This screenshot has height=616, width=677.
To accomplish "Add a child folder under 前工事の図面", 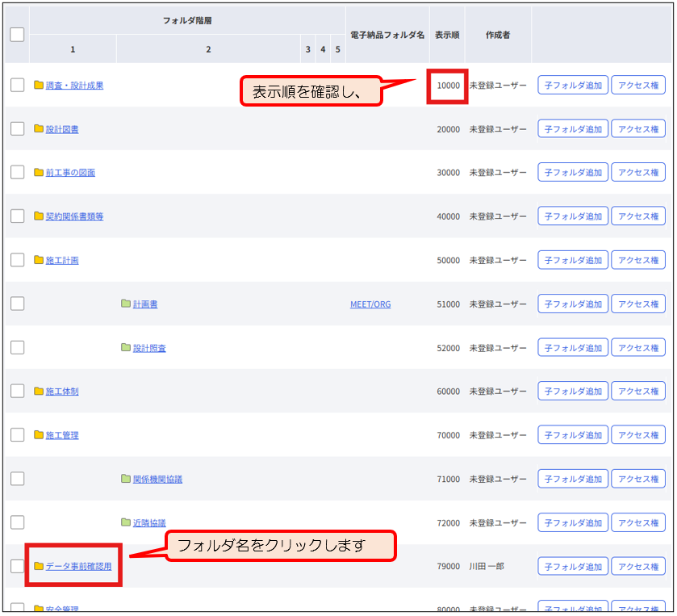I will click(573, 172).
